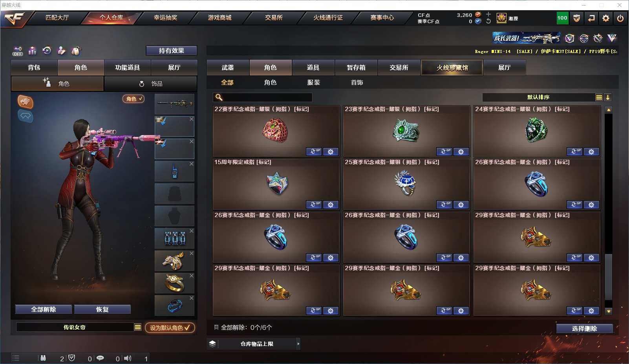
Task: Click the CF logo in the top corner
Action: point(15,18)
